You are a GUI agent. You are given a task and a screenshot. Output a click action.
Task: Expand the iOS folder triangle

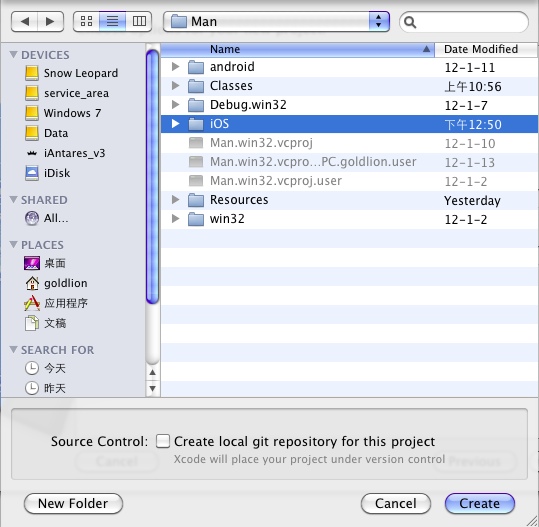(176, 124)
